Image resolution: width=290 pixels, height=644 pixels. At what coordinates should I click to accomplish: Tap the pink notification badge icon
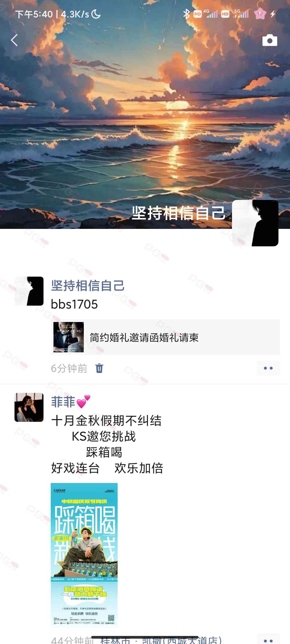tap(260, 14)
